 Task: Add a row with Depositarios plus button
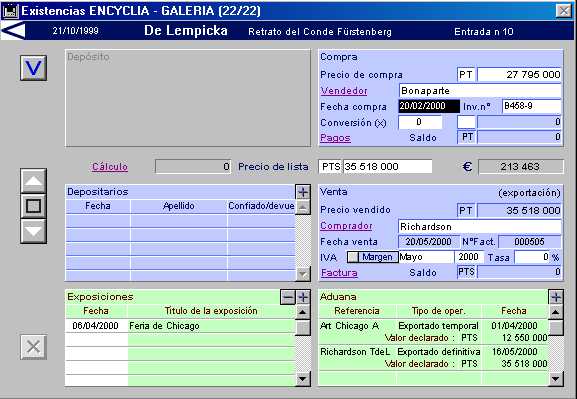pos(303,192)
